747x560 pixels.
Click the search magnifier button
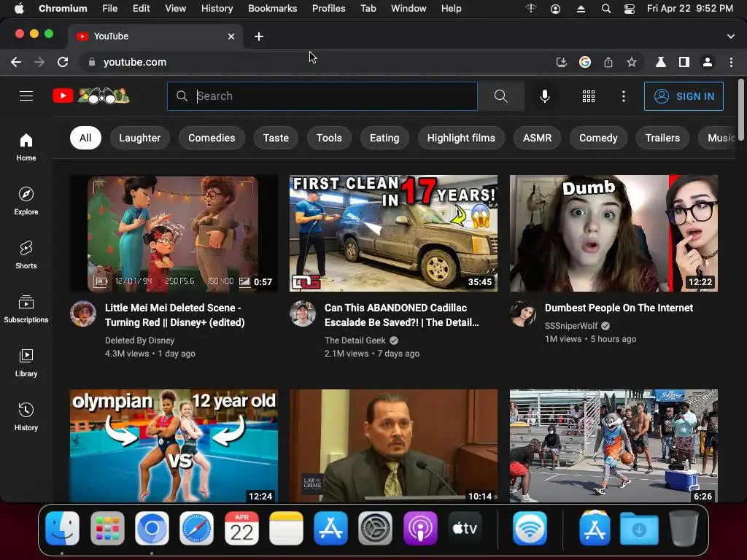[500, 96]
